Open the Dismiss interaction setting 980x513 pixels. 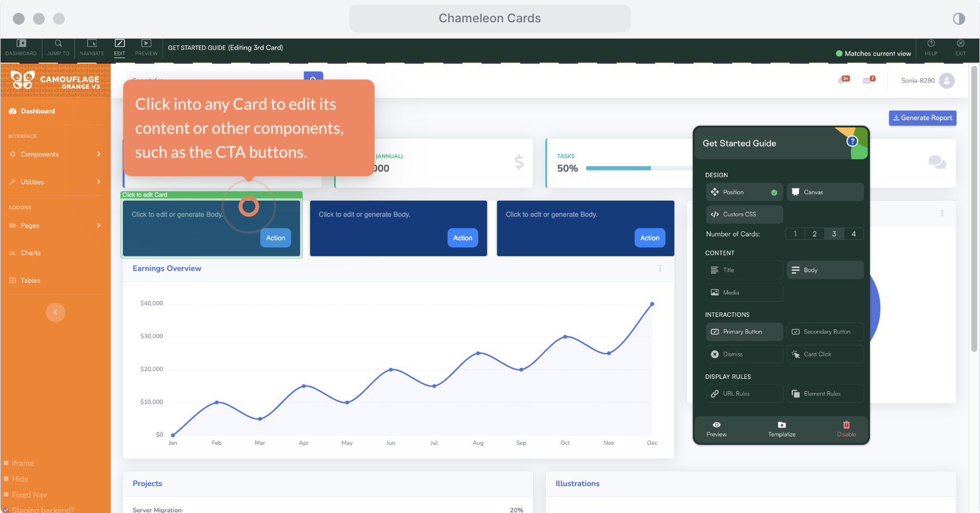(744, 354)
